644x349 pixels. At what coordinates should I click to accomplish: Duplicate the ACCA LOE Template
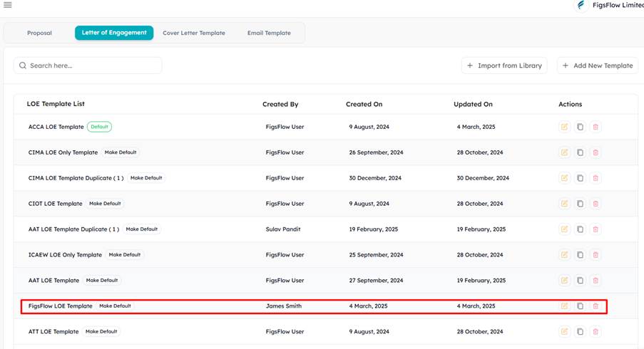pyautogui.click(x=580, y=127)
